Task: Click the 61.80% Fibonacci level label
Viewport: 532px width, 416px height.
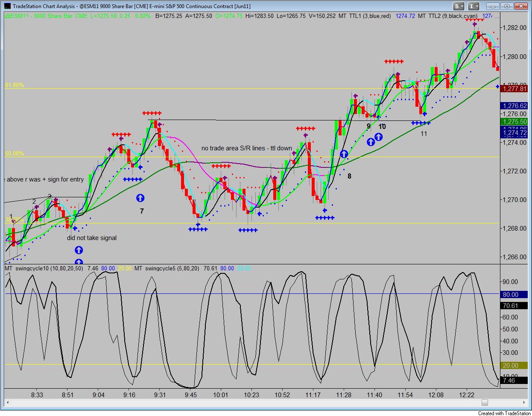Action: coord(15,85)
